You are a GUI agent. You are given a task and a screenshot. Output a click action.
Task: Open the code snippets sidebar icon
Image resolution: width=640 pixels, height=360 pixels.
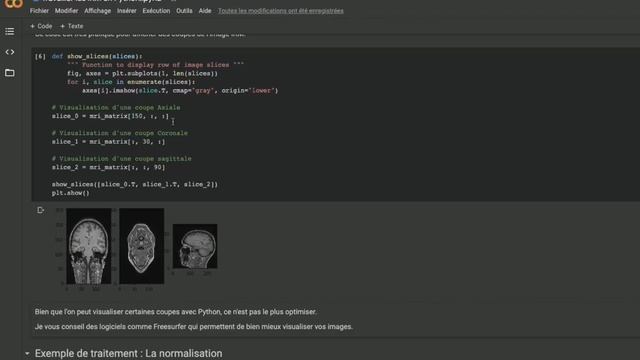9,52
